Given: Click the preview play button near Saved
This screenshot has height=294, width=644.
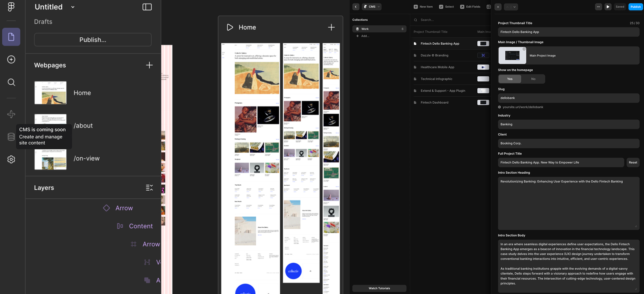Looking at the screenshot, I should coord(608,7).
